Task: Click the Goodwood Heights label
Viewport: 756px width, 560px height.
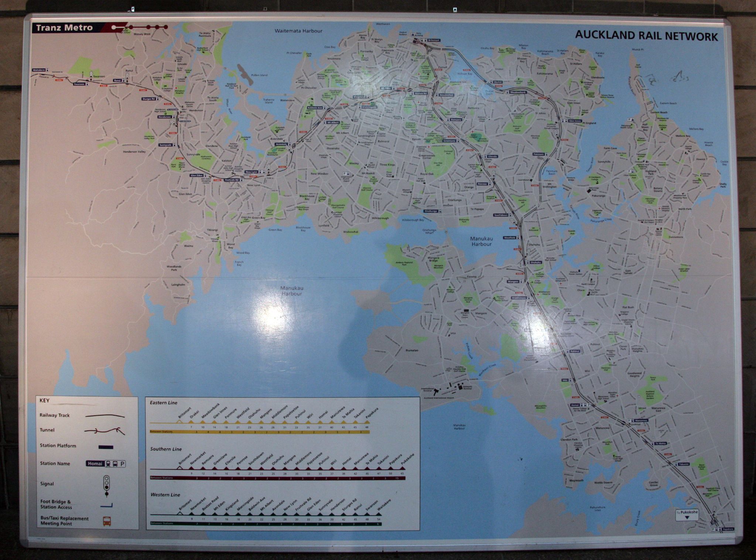Action: tap(634, 375)
